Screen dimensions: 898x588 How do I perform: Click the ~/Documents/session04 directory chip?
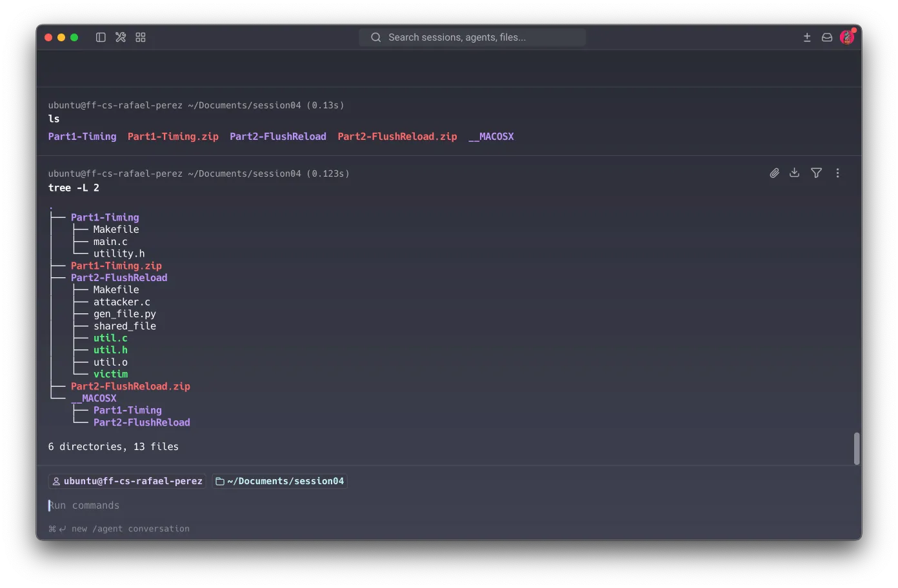(x=279, y=481)
